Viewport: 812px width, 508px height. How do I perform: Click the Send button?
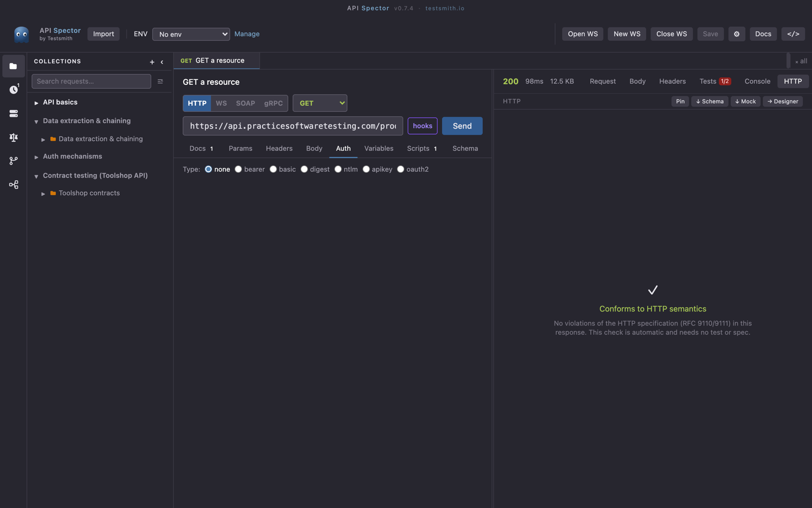point(462,126)
